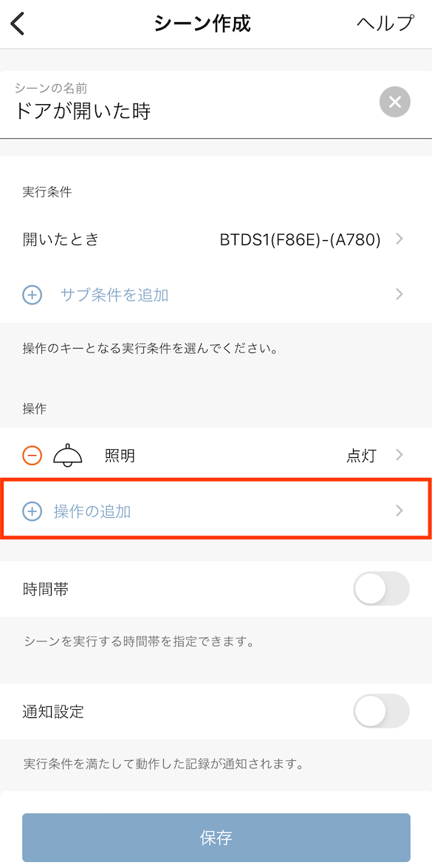
Task: Remove 照明 action with orange minus icon
Action: point(32,456)
